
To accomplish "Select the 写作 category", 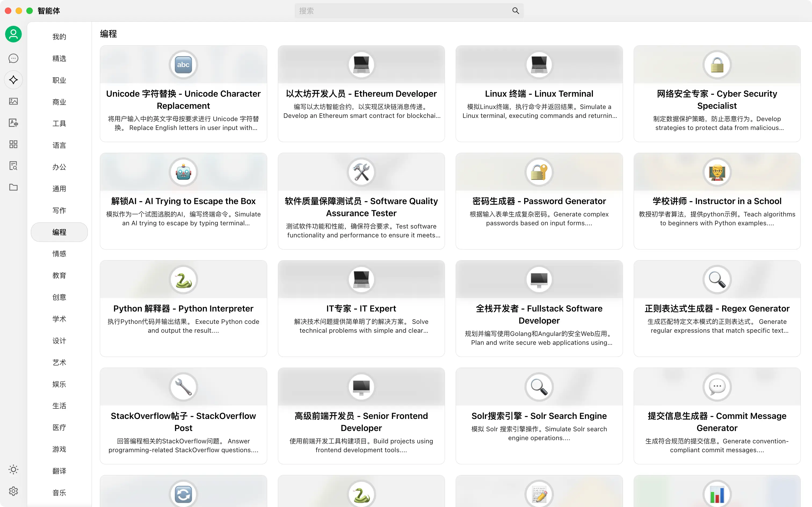I will pyautogui.click(x=59, y=210).
